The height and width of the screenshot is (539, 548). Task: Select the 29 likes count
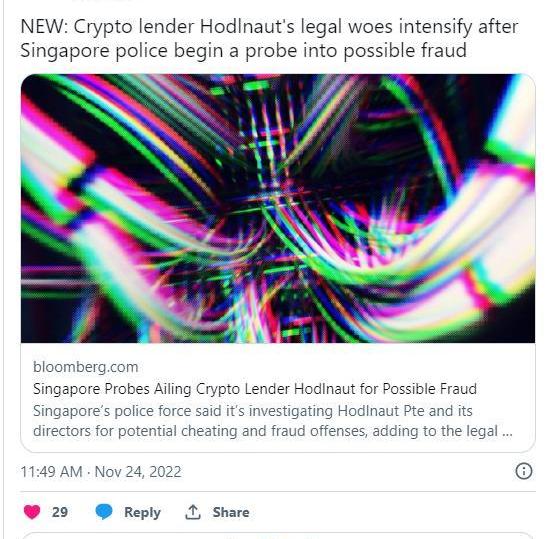tap(60, 512)
